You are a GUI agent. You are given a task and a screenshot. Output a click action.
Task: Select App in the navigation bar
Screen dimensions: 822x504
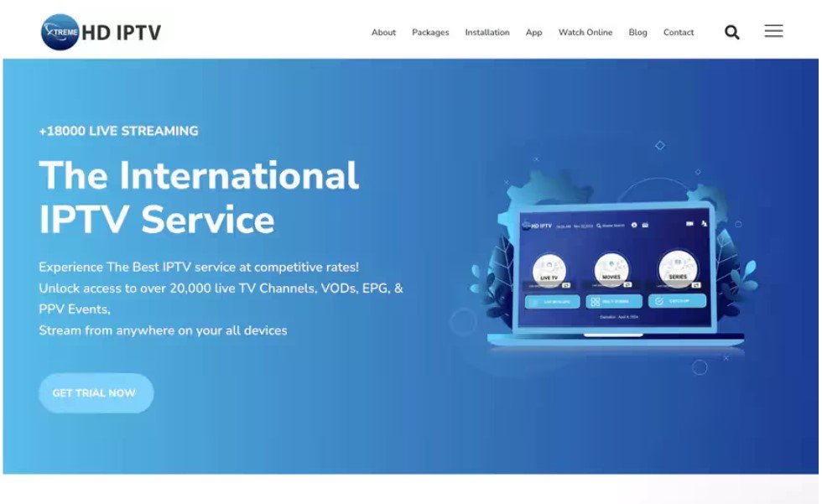(x=533, y=33)
